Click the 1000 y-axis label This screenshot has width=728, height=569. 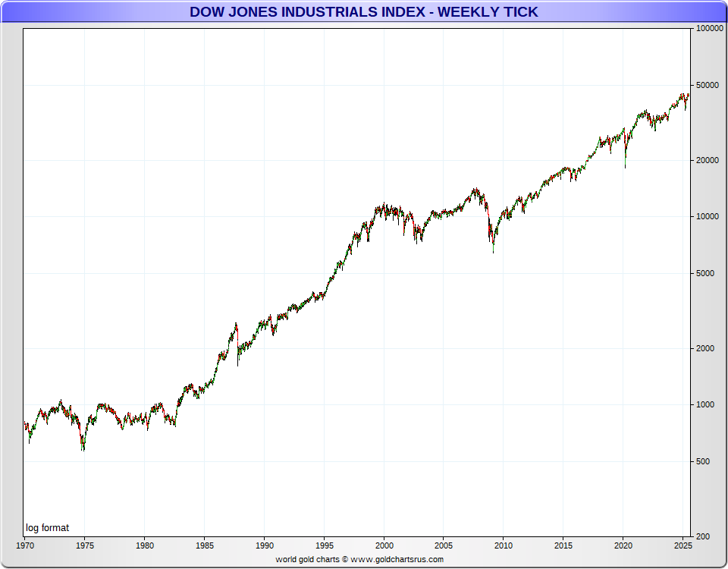tap(705, 405)
